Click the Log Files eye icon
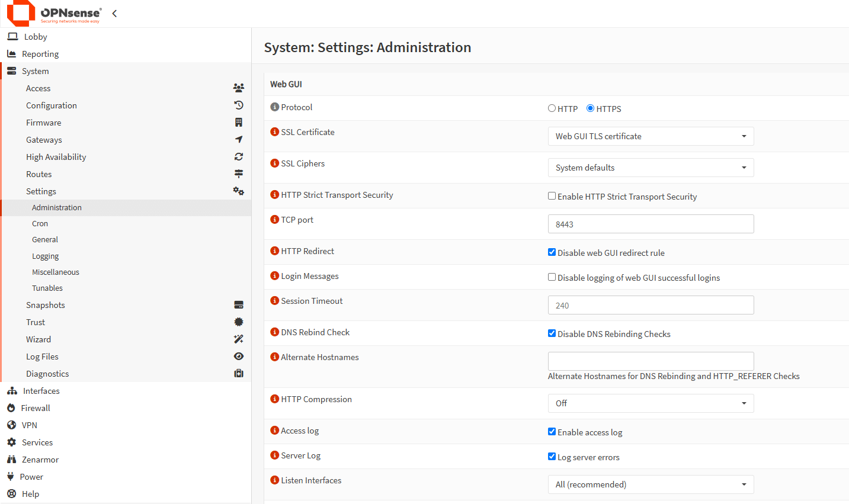The height and width of the screenshot is (504, 849). click(x=239, y=356)
